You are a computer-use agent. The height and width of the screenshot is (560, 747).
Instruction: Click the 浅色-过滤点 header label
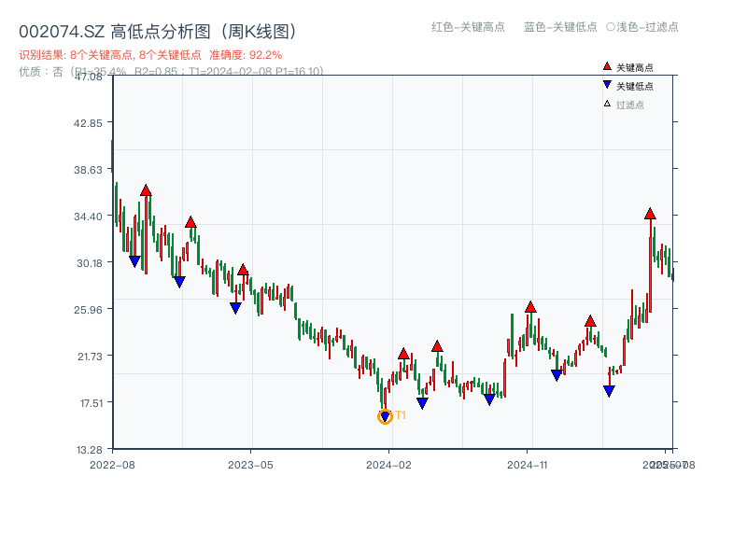(x=642, y=27)
